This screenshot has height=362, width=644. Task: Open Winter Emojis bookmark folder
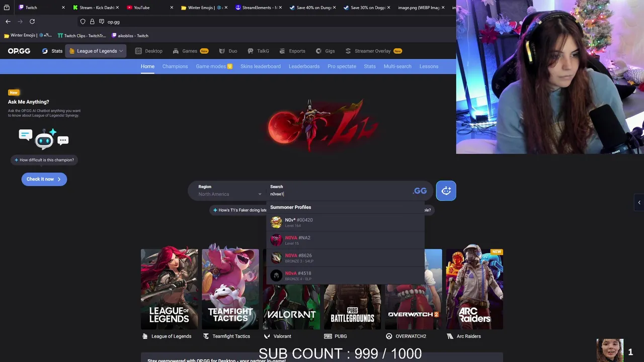point(28,36)
